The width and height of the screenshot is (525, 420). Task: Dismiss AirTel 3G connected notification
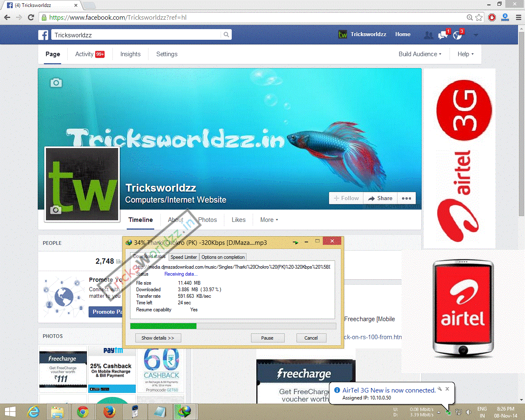pos(447,389)
